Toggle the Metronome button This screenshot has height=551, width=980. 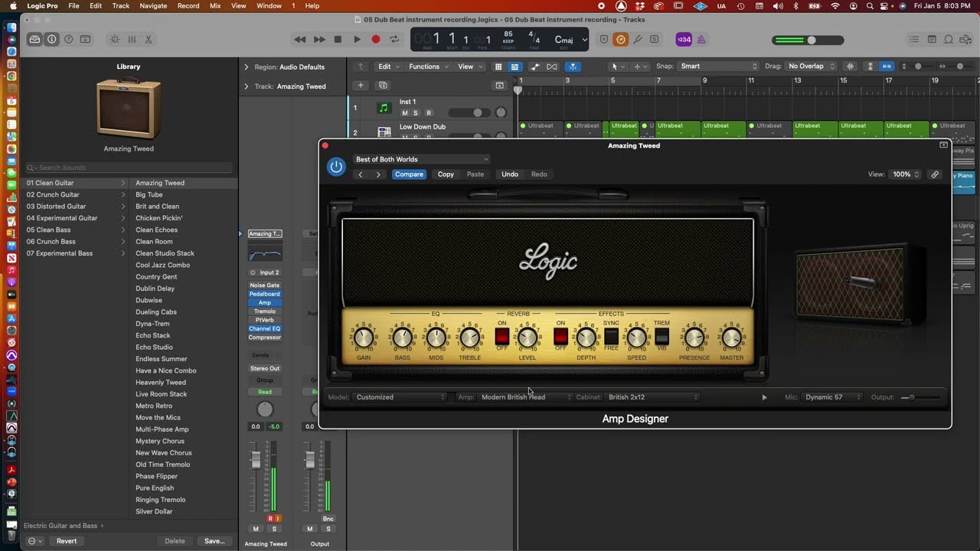click(x=701, y=39)
